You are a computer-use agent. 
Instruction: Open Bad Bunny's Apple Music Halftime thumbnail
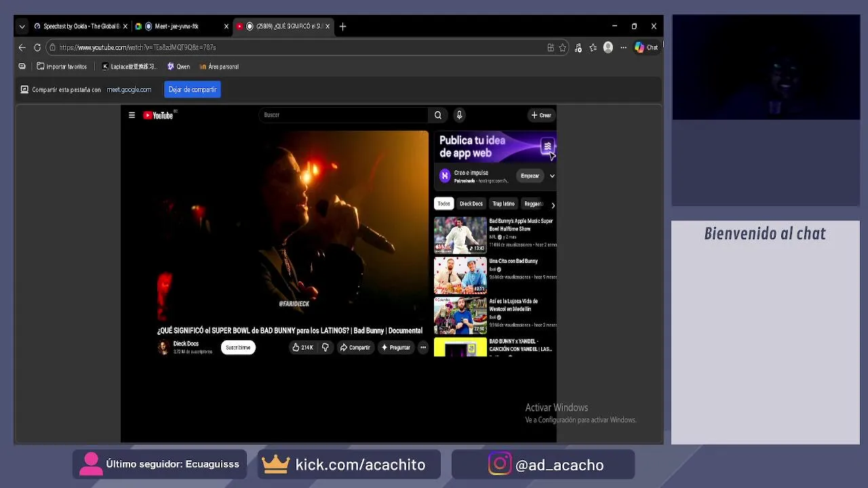click(x=460, y=235)
